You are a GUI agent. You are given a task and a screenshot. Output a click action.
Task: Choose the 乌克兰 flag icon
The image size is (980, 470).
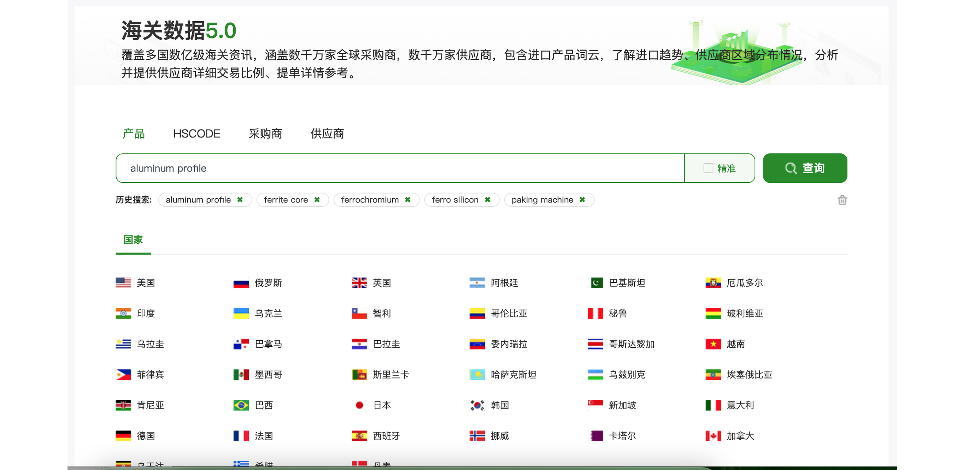click(241, 313)
